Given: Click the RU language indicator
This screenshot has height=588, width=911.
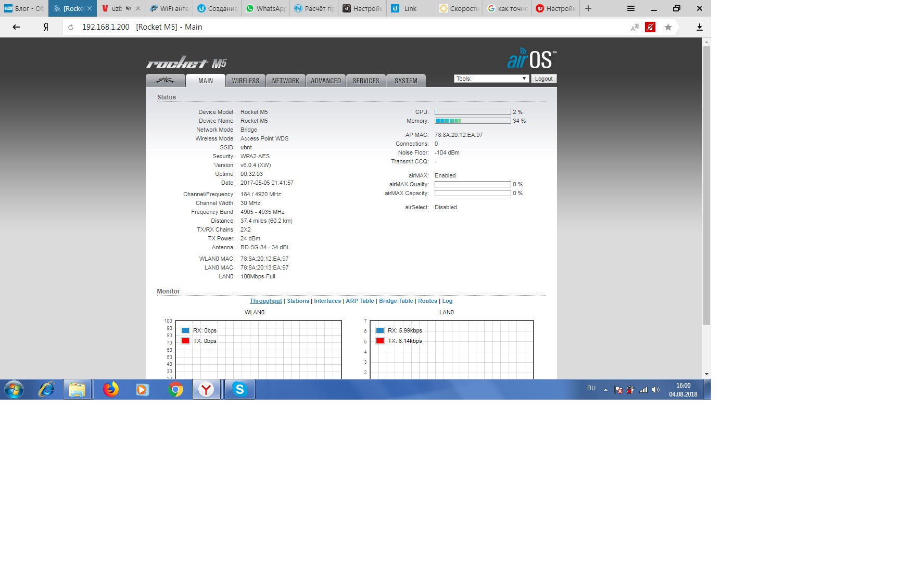Looking at the screenshot, I should point(591,388).
